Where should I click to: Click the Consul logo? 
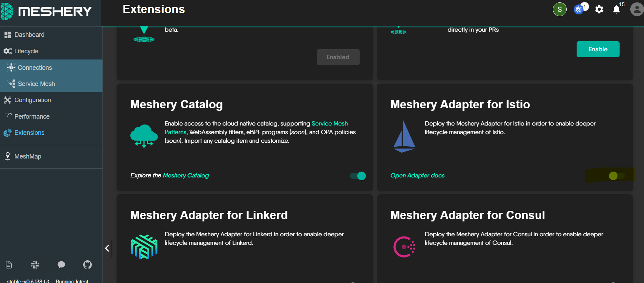coord(404,247)
